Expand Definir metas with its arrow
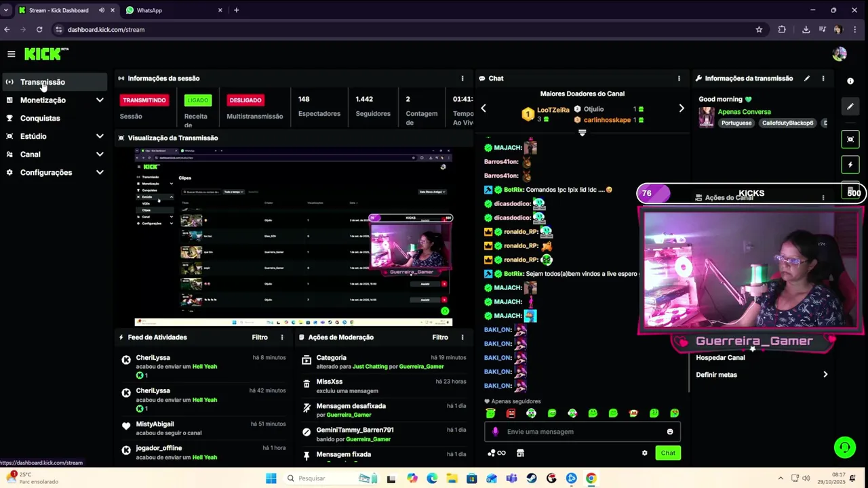Image resolution: width=868 pixels, height=488 pixels. coord(825,375)
